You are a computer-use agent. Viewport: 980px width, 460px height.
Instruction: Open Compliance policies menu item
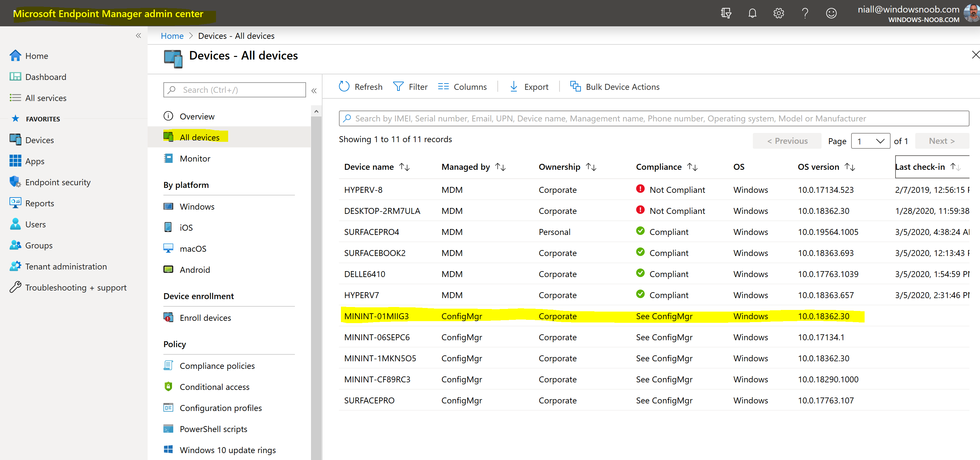pyautogui.click(x=217, y=366)
